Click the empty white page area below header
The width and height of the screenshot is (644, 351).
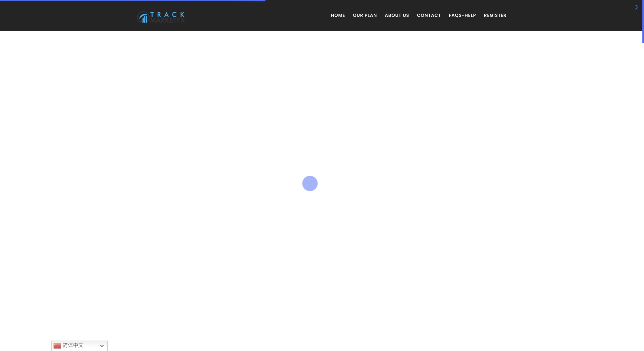(x=195, y=97)
